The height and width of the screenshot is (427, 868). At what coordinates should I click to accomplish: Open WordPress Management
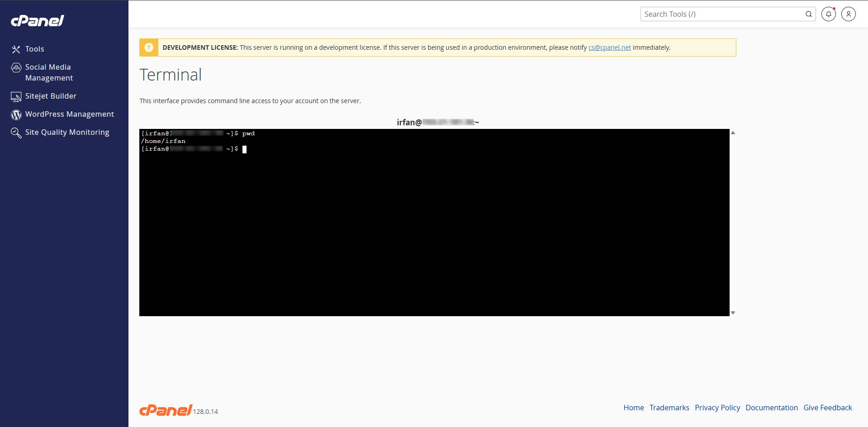70,114
